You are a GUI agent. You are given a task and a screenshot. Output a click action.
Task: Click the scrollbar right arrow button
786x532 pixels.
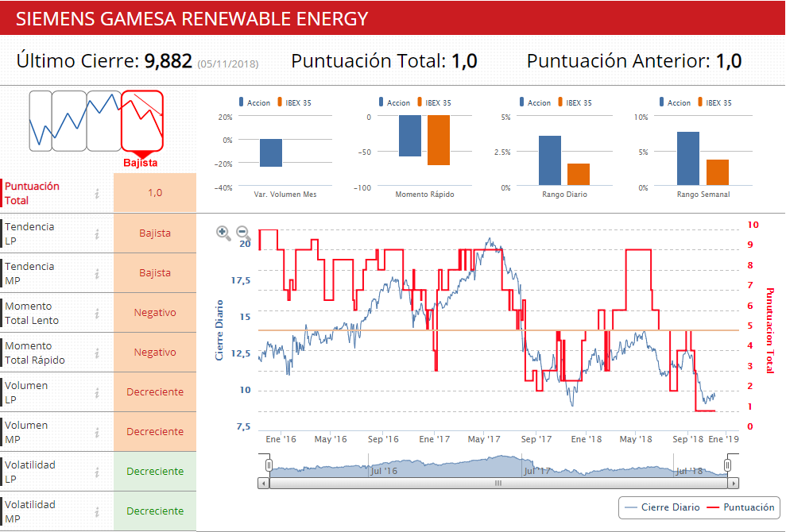tap(734, 484)
